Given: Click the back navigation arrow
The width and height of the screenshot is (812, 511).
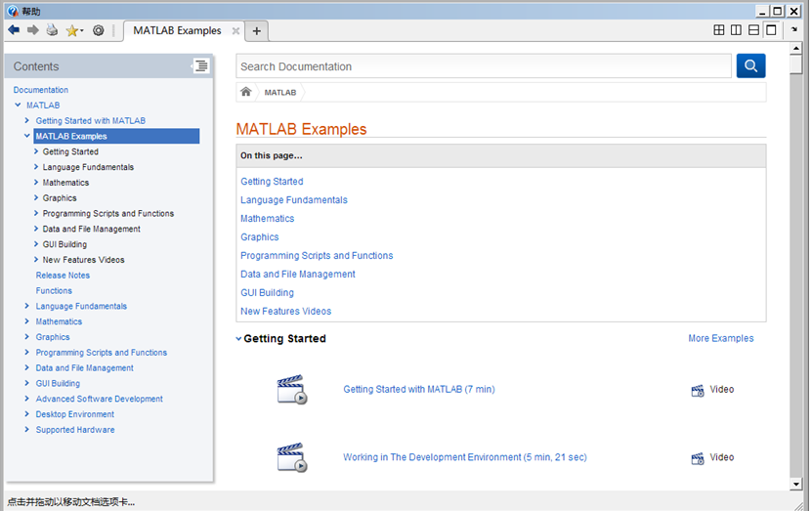Looking at the screenshot, I should 14,30.
